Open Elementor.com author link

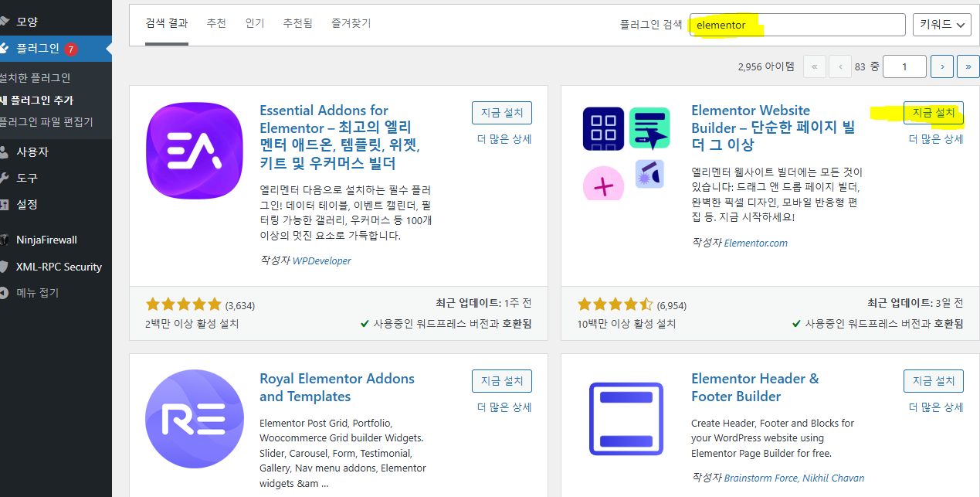point(756,243)
